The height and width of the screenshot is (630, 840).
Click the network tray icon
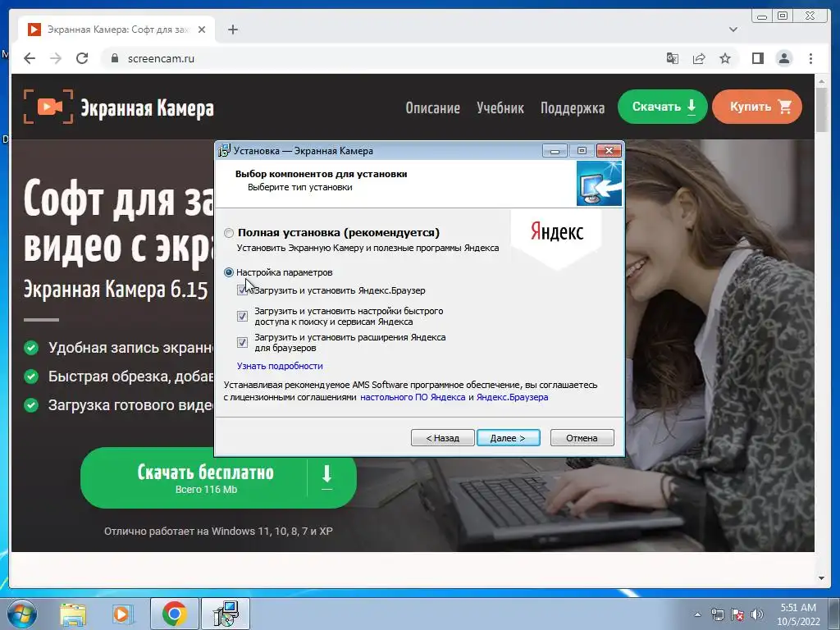(x=717, y=615)
